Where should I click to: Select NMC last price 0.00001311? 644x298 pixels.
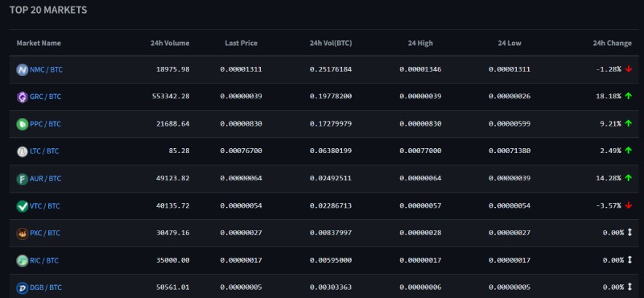(x=241, y=69)
